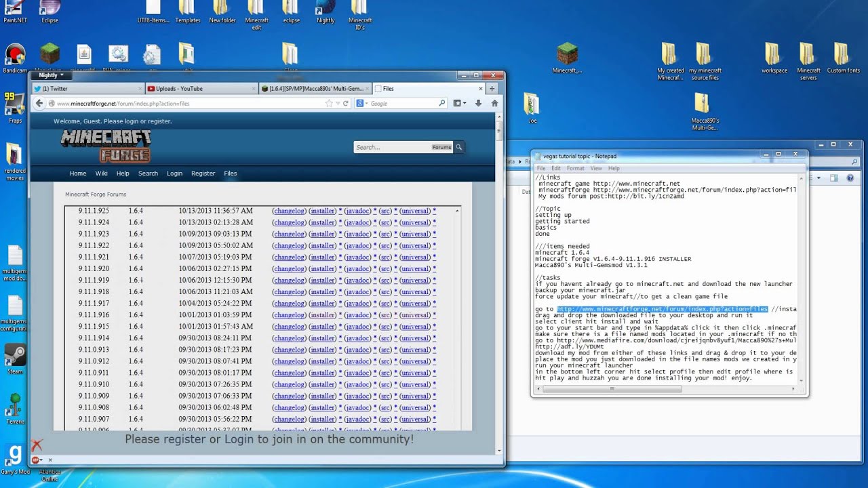The image size is (868, 488).
Task: Click the Google search input field
Action: 403,104
